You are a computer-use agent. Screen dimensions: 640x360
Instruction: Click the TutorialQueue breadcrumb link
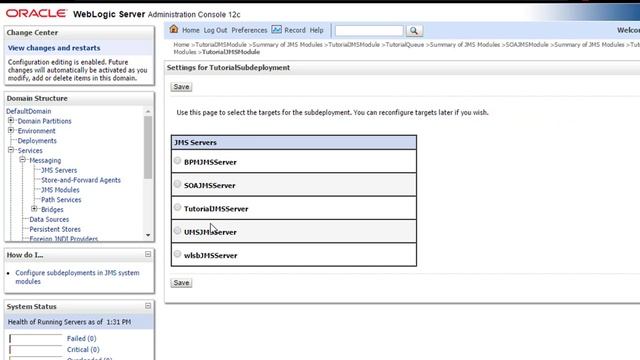(404, 44)
